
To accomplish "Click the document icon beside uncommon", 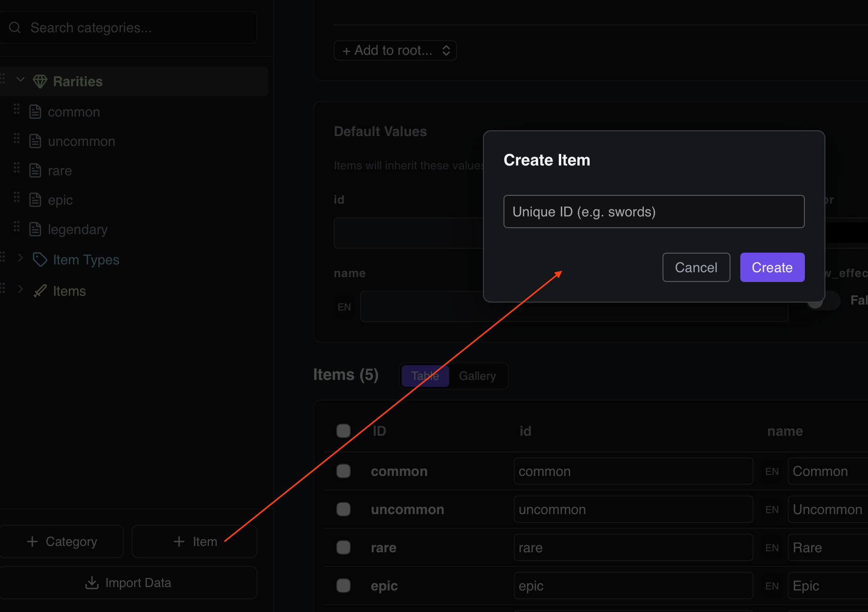I will pos(35,141).
